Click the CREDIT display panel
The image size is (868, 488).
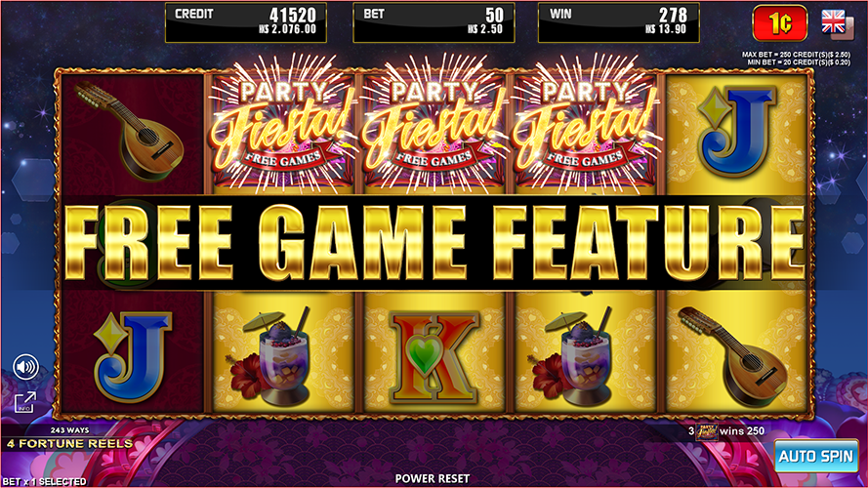coord(246,22)
